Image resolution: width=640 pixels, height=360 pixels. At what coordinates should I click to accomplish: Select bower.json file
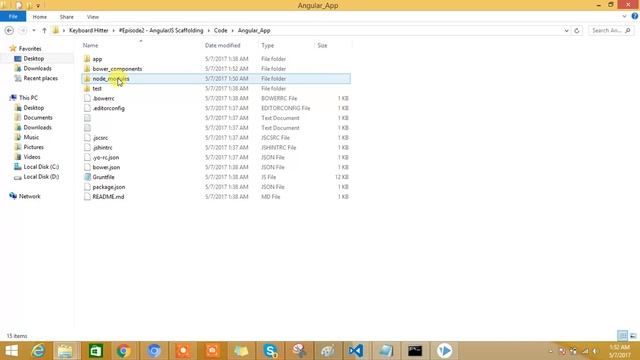(106, 167)
